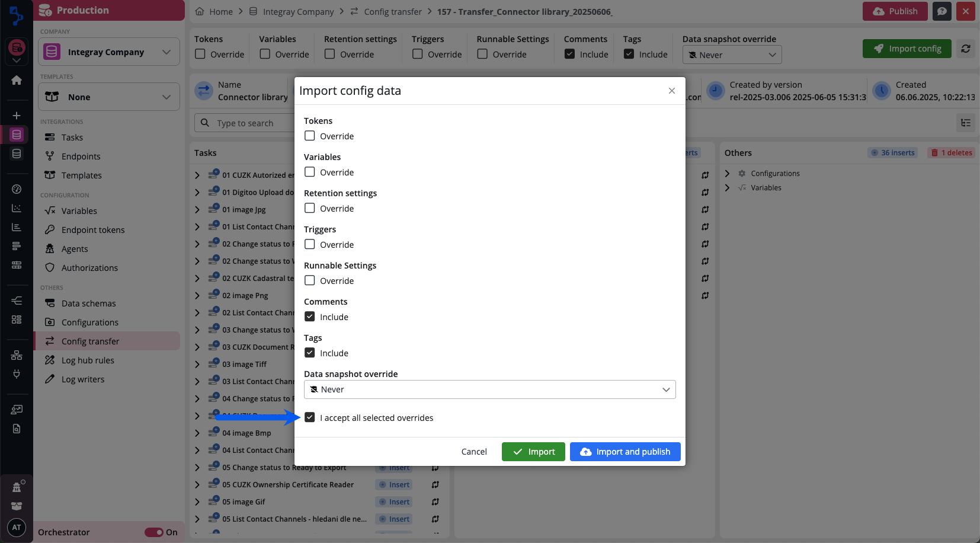
Task: Toggle the Orchestrator switch off
Action: tap(154, 532)
